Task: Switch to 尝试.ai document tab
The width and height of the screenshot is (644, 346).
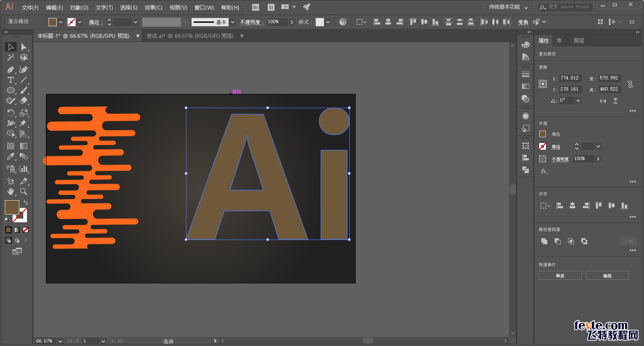Action: (x=190, y=36)
